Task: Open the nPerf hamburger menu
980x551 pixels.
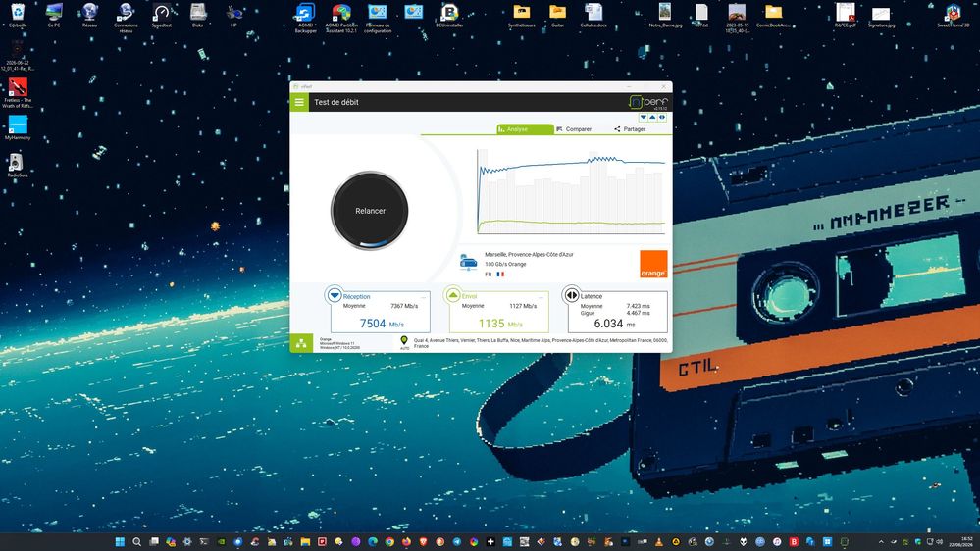Action: click(x=299, y=102)
